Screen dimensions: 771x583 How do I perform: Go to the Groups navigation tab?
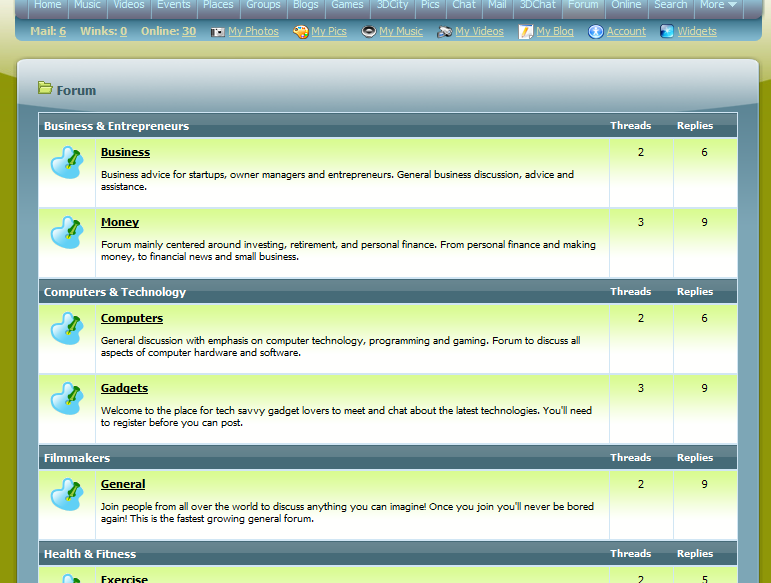pos(263,5)
